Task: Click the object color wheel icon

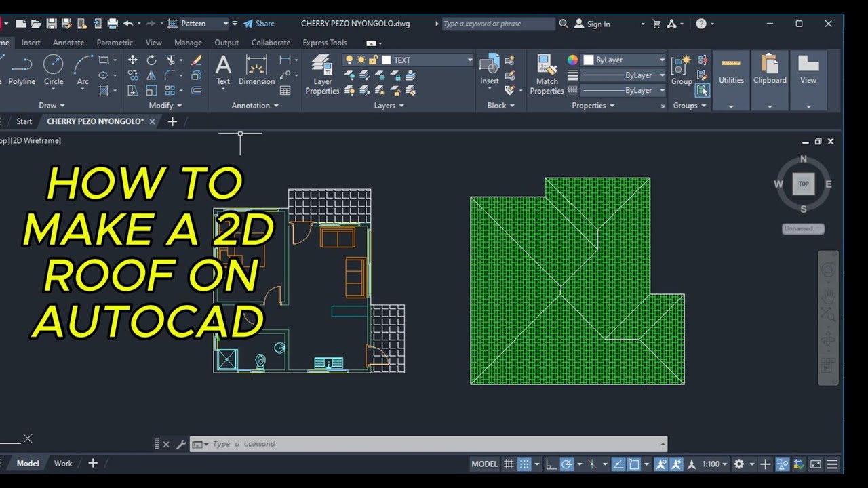Action: [x=573, y=60]
